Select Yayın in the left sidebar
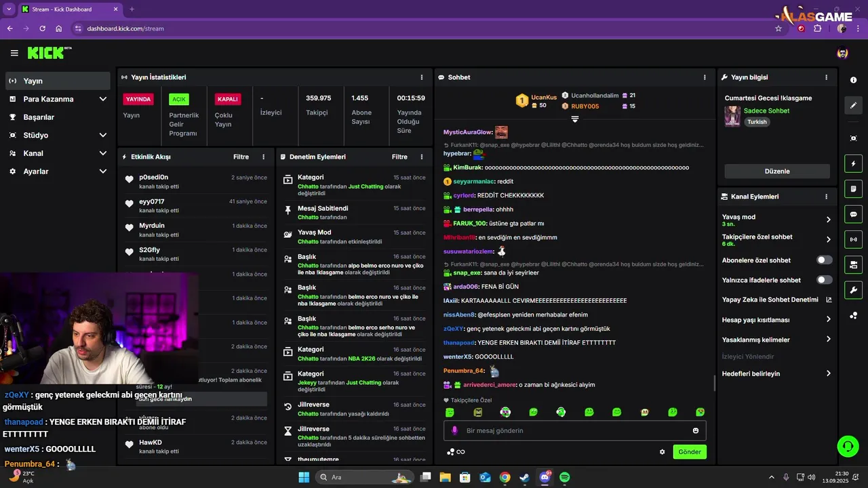The image size is (868, 488). pos(58,81)
